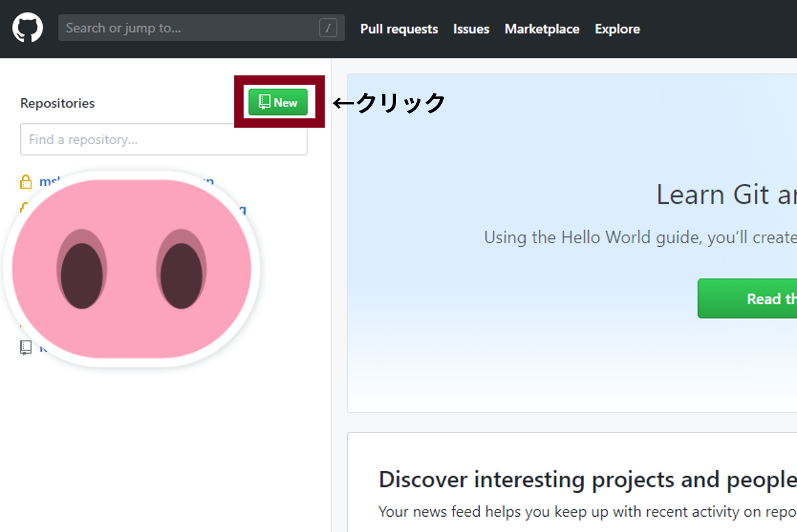
Task: Open the Explore section
Action: pyautogui.click(x=617, y=29)
